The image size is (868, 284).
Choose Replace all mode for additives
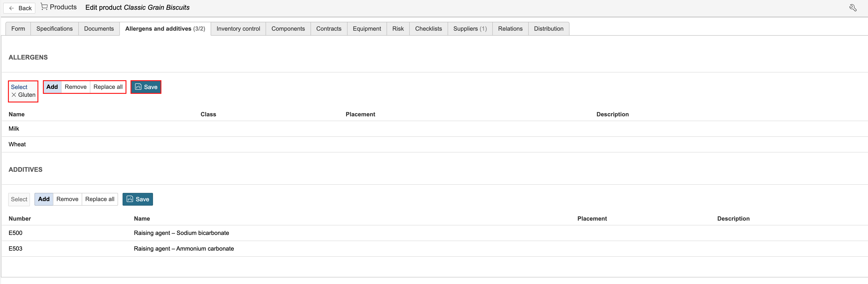(100, 199)
